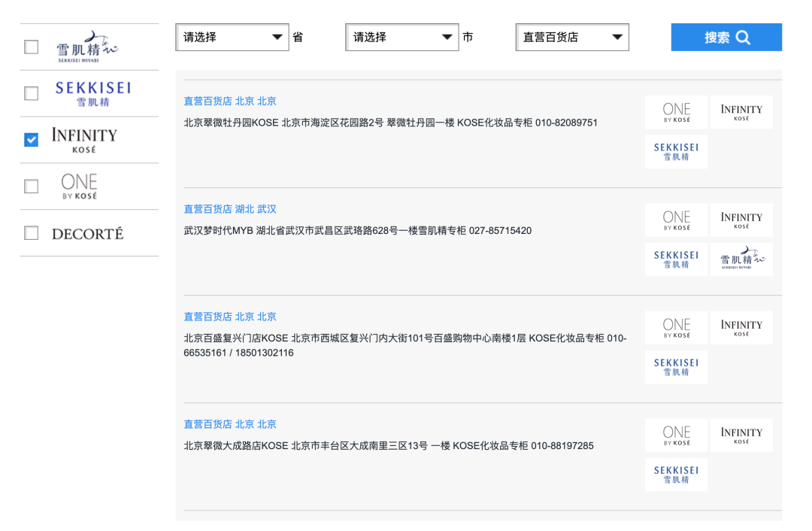Click SEKKISEI logo in first Beijing store listing
The width and height of the screenshot is (812, 531).
(676, 152)
